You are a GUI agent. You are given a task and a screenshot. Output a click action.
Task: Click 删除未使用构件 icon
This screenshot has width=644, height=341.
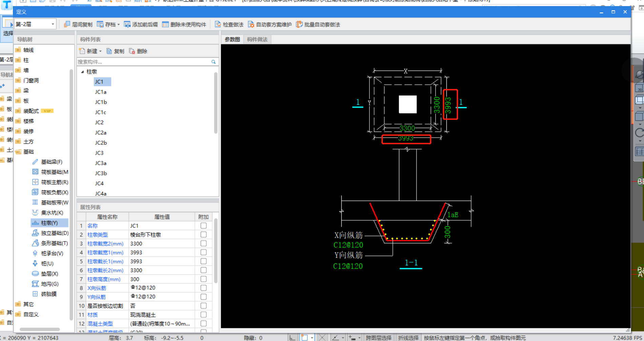[165, 24]
